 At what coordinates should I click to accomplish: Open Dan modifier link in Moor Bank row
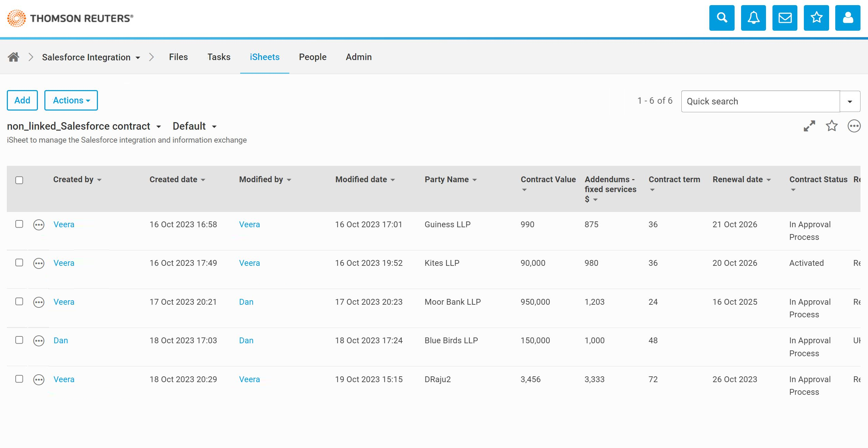point(246,302)
